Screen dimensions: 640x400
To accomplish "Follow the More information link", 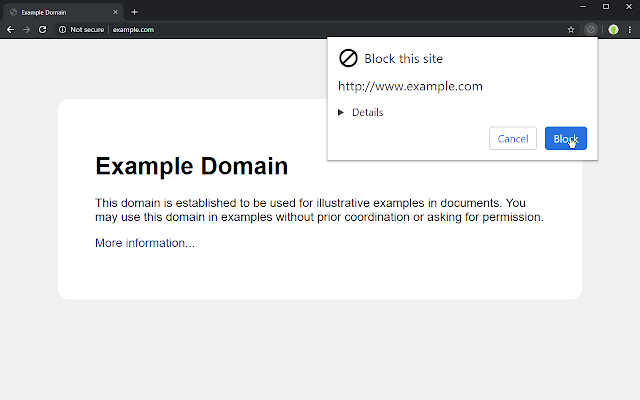I will click(x=145, y=243).
